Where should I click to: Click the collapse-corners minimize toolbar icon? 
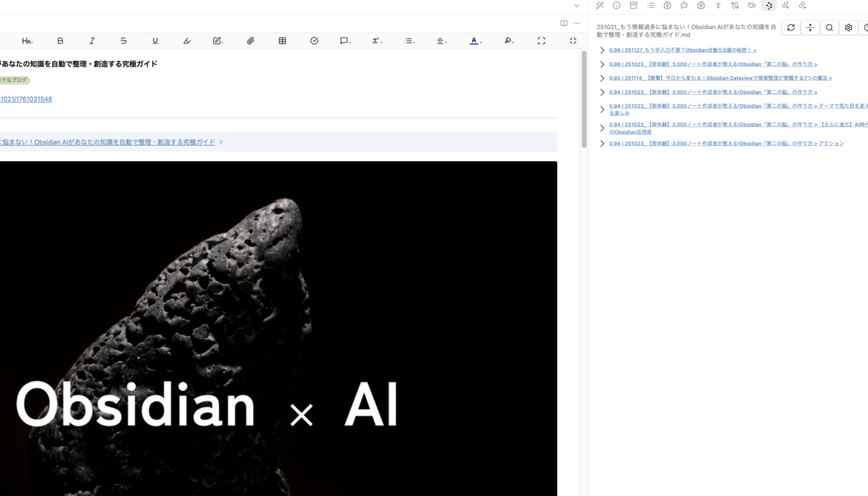573,41
